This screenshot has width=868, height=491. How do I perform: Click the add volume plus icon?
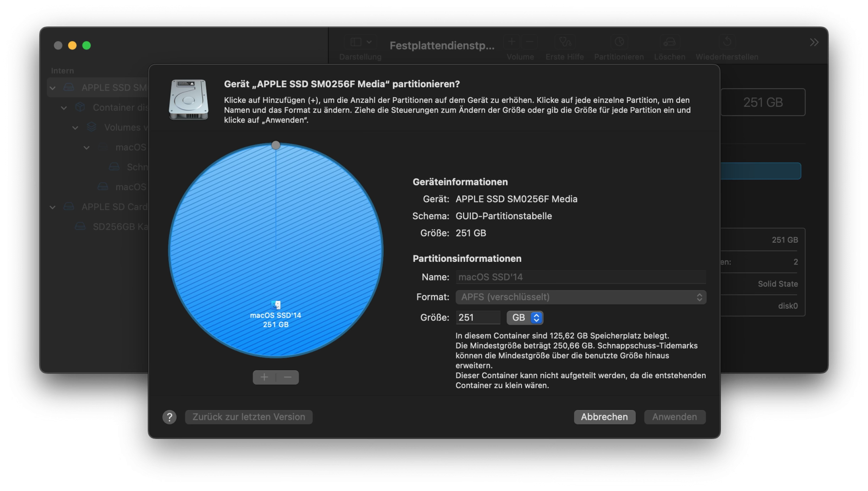512,42
